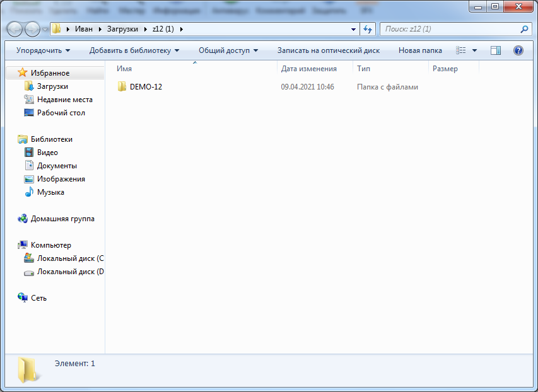Image resolution: width=538 pixels, height=392 pixels.
Task: Open 'Рабочий стол' in the sidebar
Action: [61, 113]
